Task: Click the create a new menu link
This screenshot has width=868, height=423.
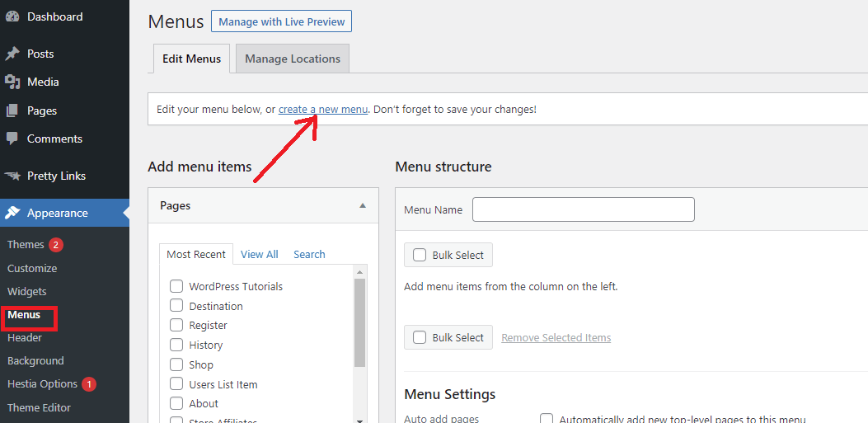Action: [x=323, y=110]
